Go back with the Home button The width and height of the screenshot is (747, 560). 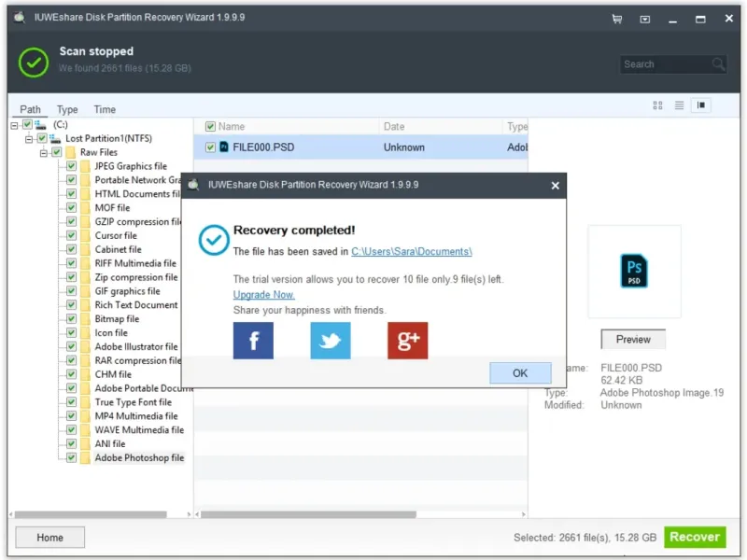pyautogui.click(x=50, y=538)
